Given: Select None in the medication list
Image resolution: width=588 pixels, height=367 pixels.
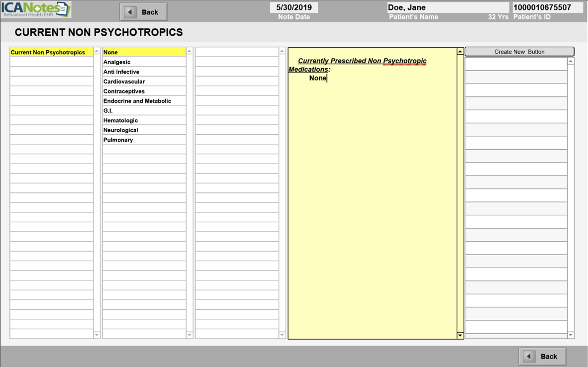Looking at the screenshot, I should tap(110, 52).
